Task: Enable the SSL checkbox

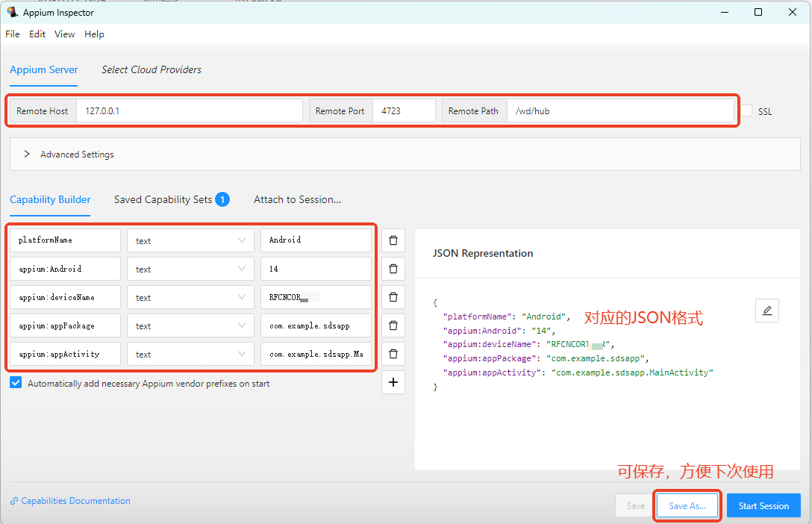Action: [746, 110]
